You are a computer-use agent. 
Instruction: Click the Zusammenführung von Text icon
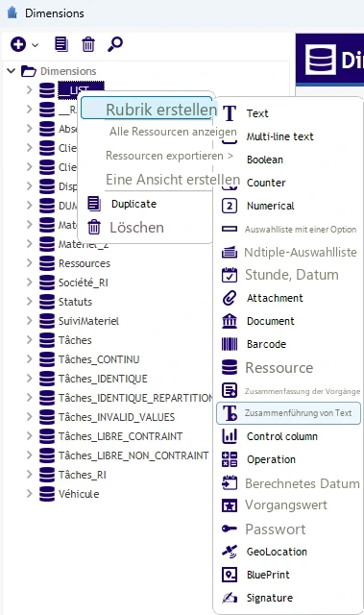[x=230, y=413]
